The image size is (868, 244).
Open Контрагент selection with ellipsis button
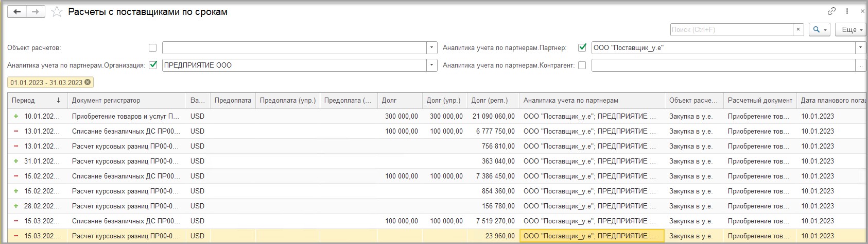tap(860, 66)
